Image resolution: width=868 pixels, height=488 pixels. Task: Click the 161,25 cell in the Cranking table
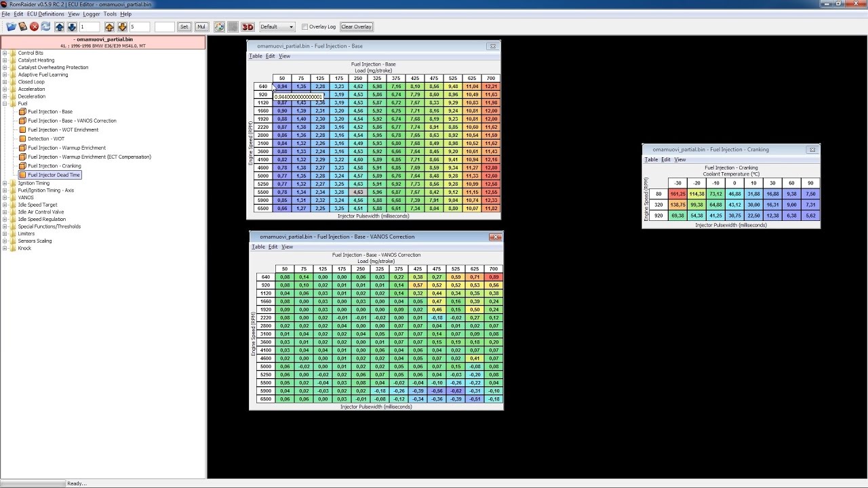[x=677, y=194]
